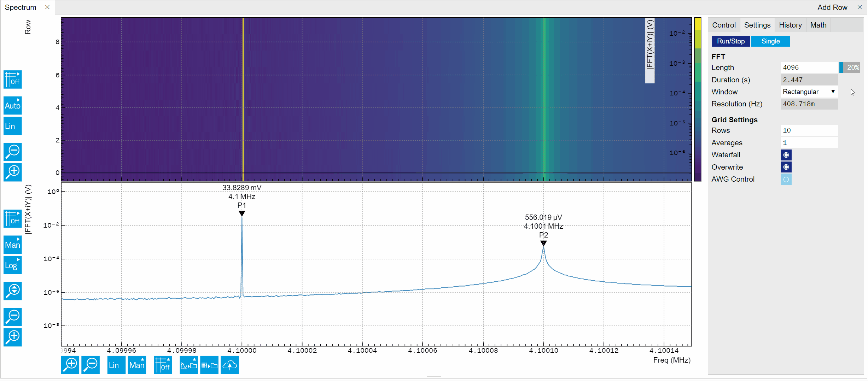Click the 33.8289 mV peak label
The image size is (868, 381).
pyautogui.click(x=242, y=188)
